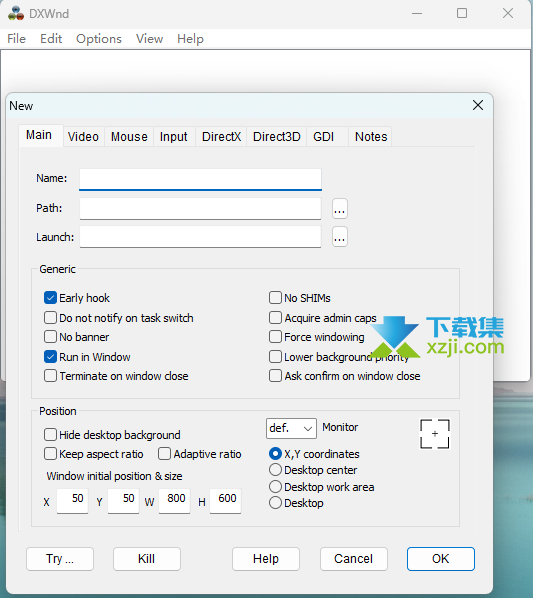The width and height of the screenshot is (533, 598).
Task: Uncheck the Early hook checkbox
Action: point(50,298)
